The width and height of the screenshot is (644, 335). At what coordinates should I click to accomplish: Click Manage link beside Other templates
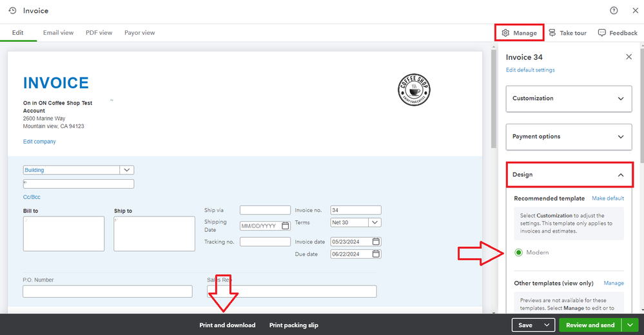point(614,283)
